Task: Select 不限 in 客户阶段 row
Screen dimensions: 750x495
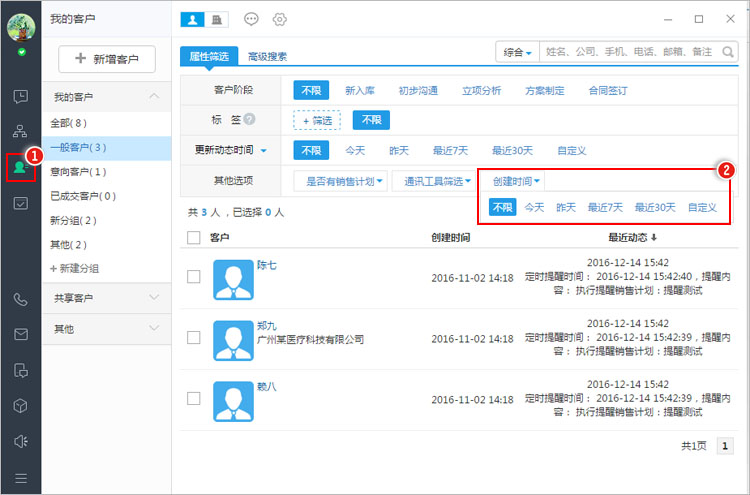Action: (311, 90)
